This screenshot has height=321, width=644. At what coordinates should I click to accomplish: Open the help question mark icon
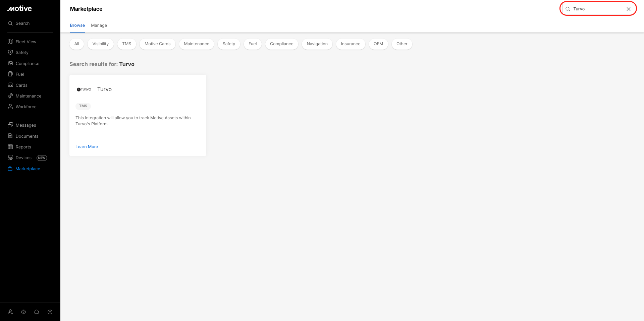tap(23, 312)
